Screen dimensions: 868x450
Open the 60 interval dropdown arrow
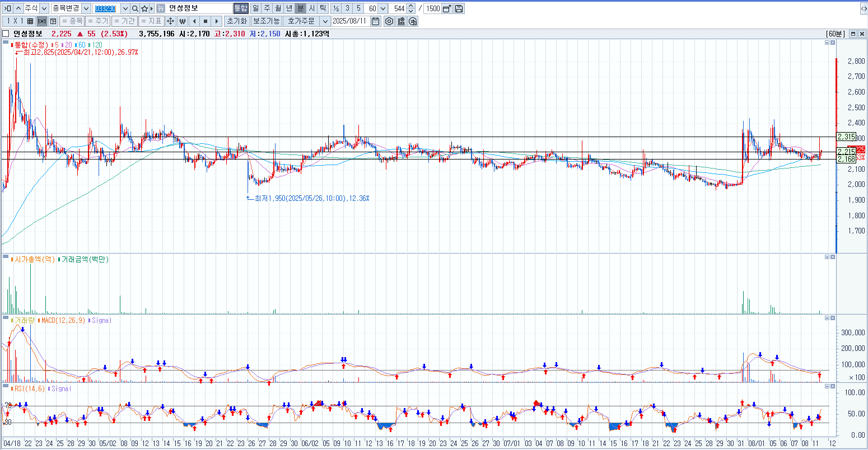382,8
